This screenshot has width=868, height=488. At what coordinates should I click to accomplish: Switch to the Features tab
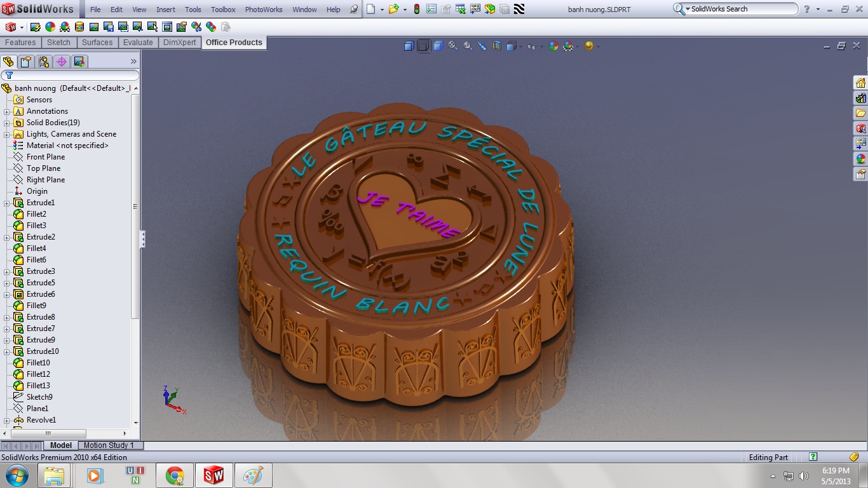coord(20,43)
